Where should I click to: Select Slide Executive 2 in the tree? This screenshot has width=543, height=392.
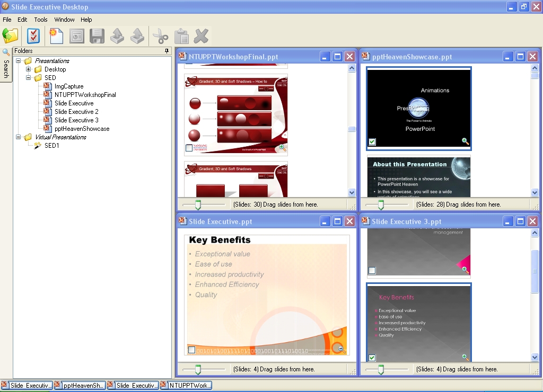coord(76,112)
